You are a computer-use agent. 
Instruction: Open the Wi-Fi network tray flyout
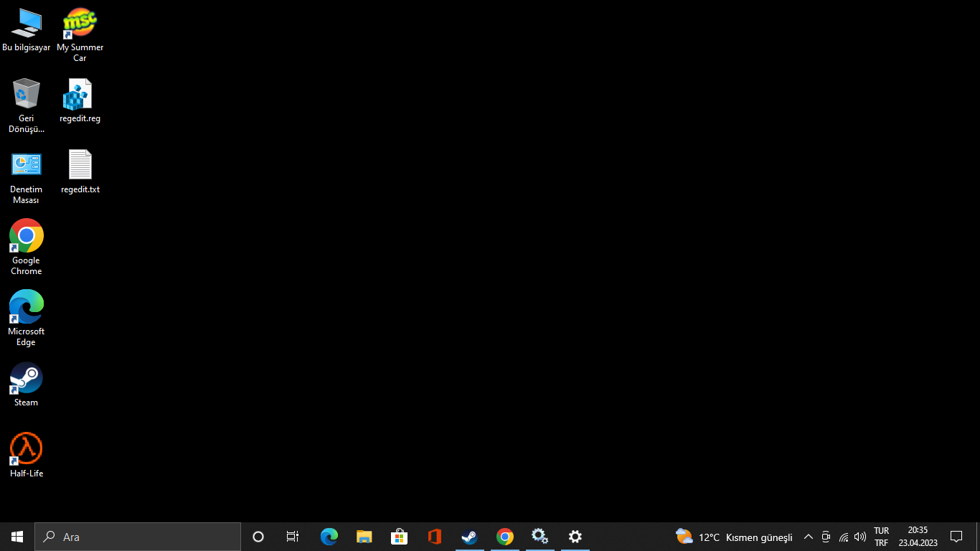tap(844, 537)
